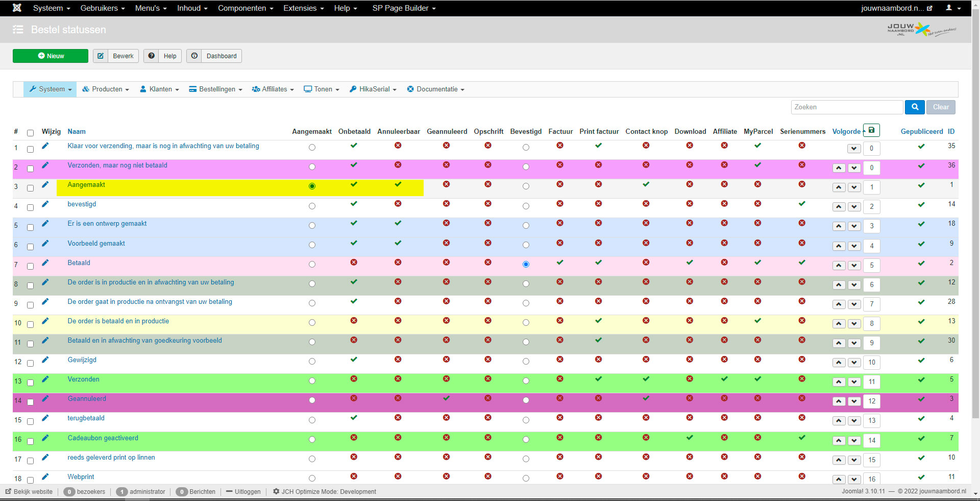Click the pencil edit icon for Betaald

point(45,263)
